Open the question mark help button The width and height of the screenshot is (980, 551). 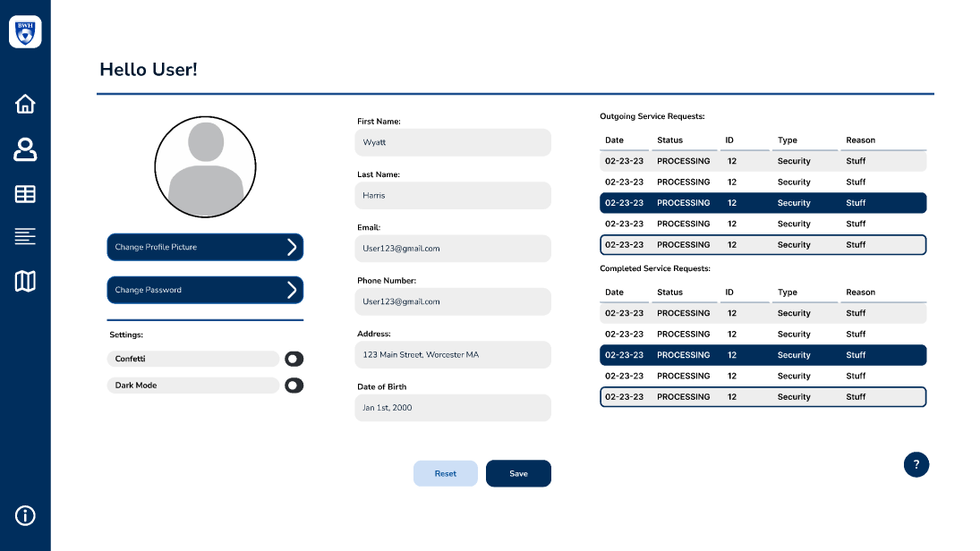[x=916, y=464]
